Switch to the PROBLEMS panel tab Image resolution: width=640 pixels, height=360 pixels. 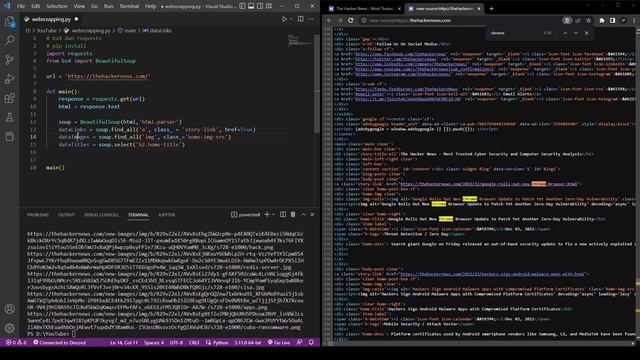38,215
